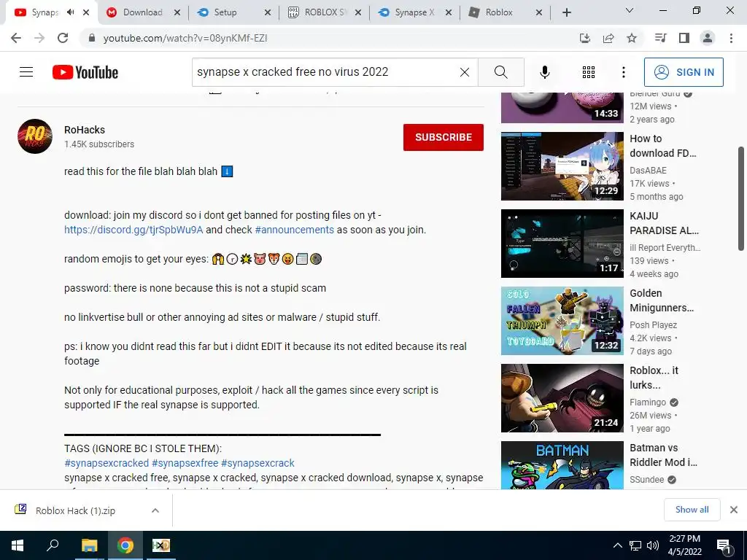The height and width of the screenshot is (560, 747).
Task: Click the browser forward arrow
Action: click(39, 38)
